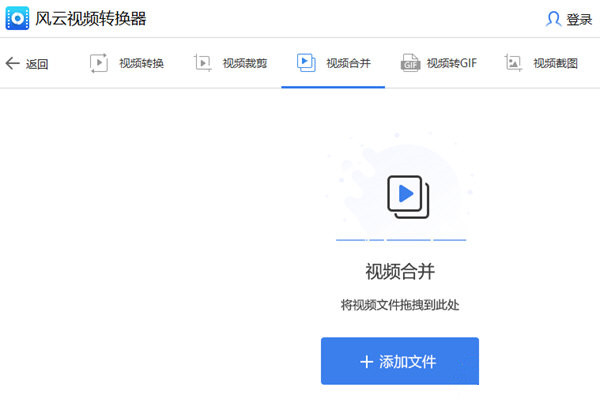This screenshot has height=410, width=600.
Task: Select the 视频转换 tab icon
Action: 99,63
